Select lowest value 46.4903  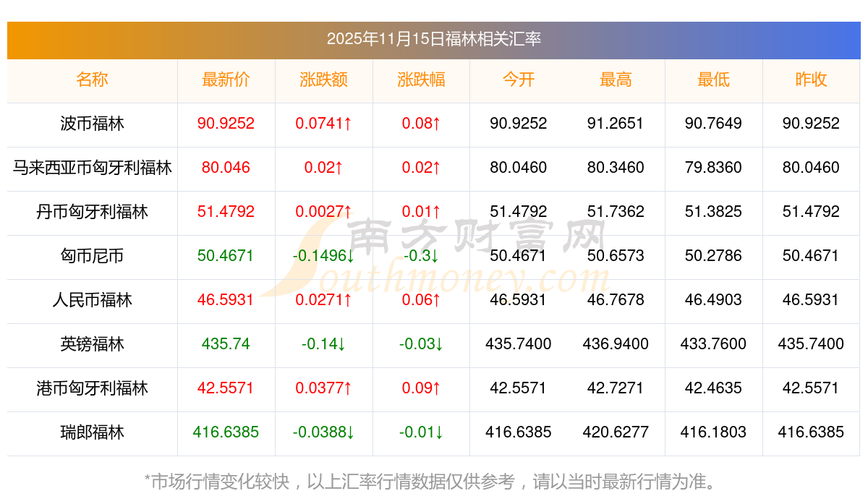pyautogui.click(x=713, y=300)
